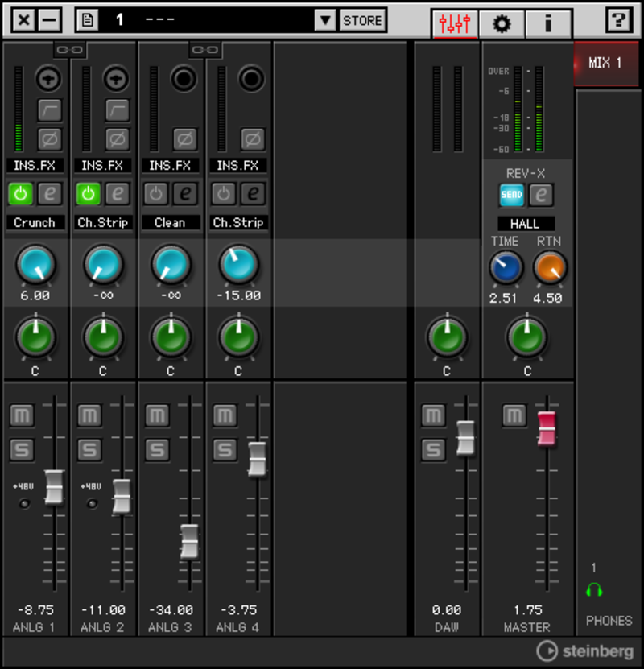
Task: Click the scene name field
Action: (x=207, y=20)
